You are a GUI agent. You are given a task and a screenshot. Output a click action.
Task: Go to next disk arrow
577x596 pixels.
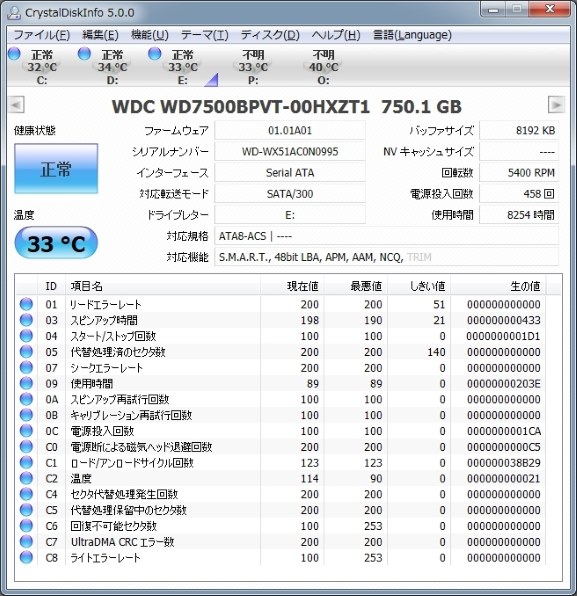[556, 105]
